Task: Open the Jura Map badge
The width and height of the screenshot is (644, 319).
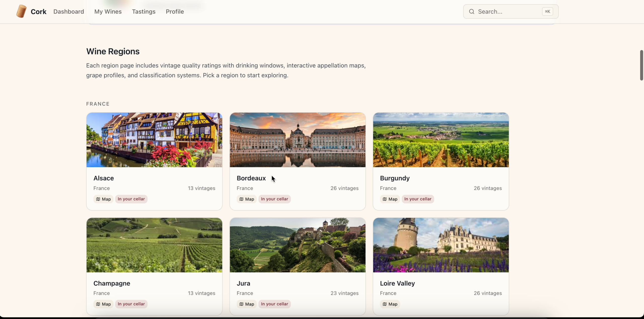Action: (247, 304)
